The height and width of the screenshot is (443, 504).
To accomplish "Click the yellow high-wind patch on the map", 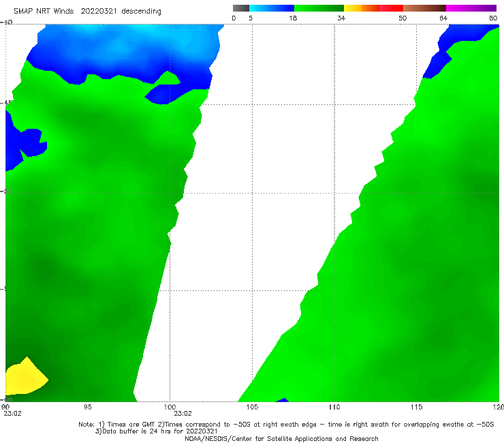I will 25,378.
